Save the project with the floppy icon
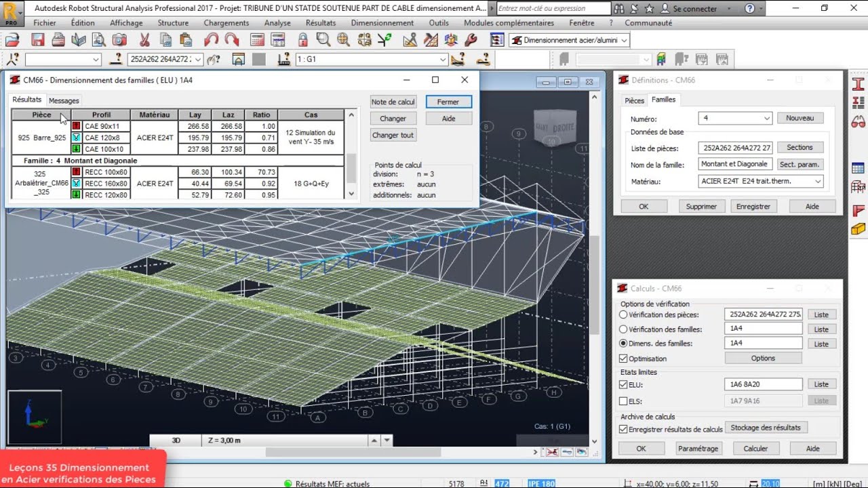The height and width of the screenshot is (488, 868). (37, 40)
